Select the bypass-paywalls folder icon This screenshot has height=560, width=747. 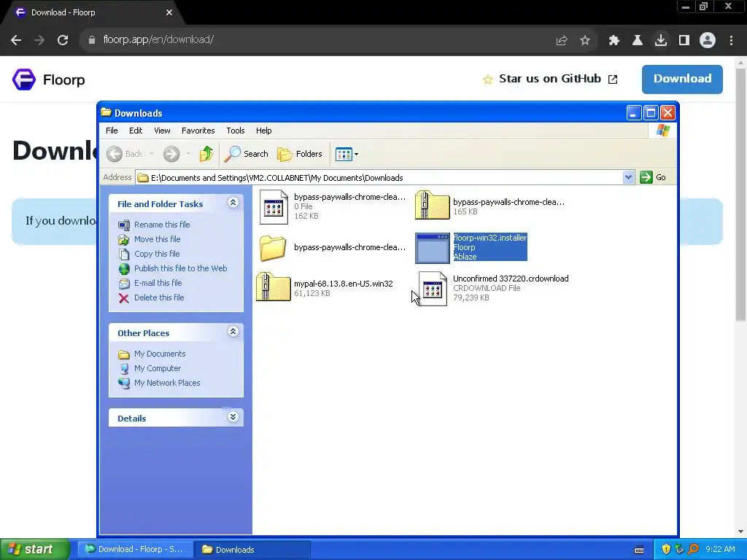coord(273,248)
